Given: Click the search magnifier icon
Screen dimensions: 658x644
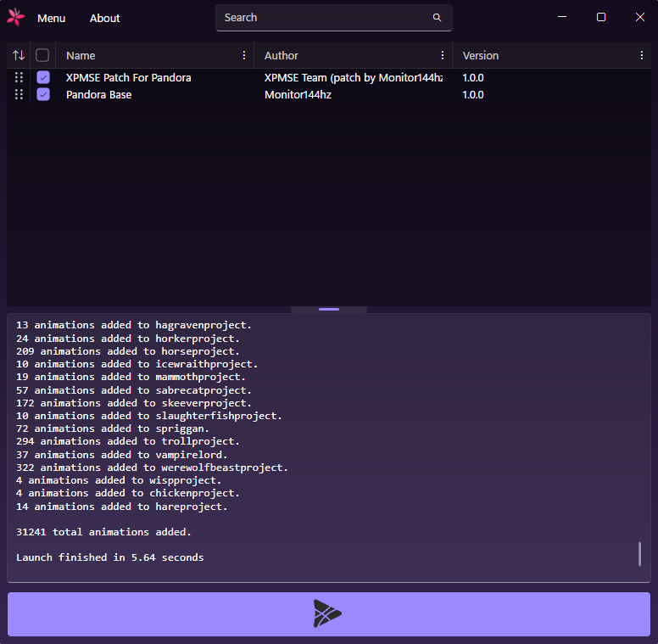Looking at the screenshot, I should click(437, 17).
